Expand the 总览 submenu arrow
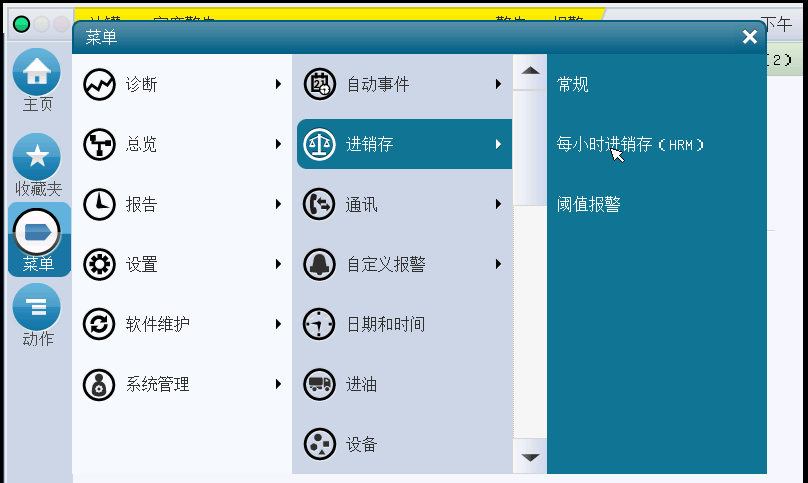The height and width of the screenshot is (483, 808). pyautogui.click(x=278, y=145)
